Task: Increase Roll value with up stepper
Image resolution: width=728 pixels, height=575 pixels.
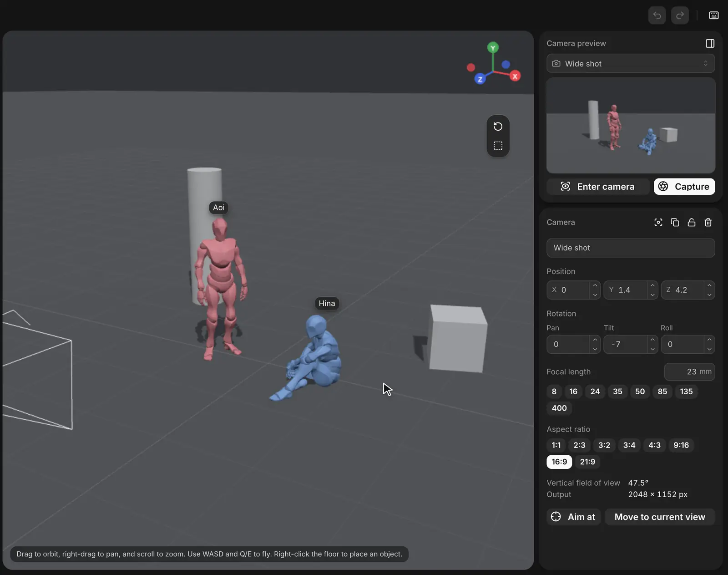Action: [709, 340]
